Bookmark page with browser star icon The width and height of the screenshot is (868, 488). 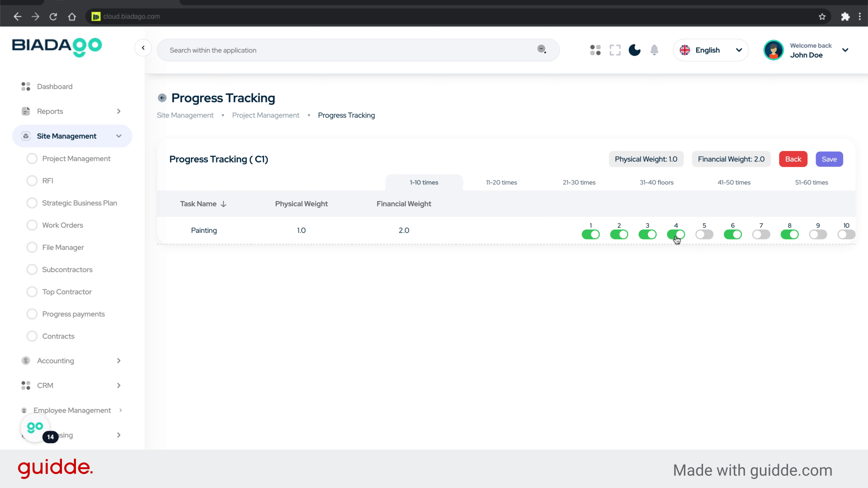pyautogui.click(x=822, y=17)
